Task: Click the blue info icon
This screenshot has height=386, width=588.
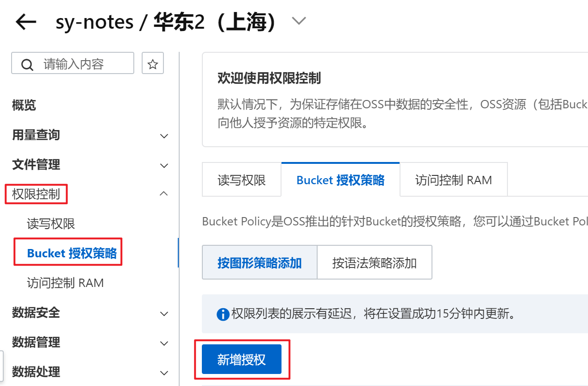Action: 223,315
